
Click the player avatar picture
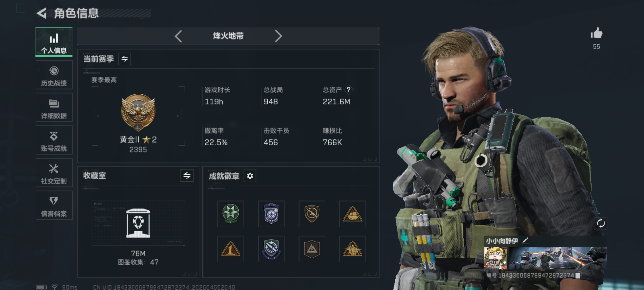[x=495, y=258]
